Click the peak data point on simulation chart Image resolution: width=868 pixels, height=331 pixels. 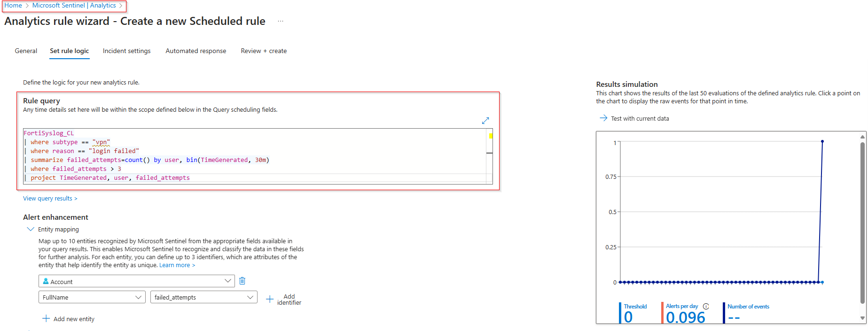click(822, 141)
